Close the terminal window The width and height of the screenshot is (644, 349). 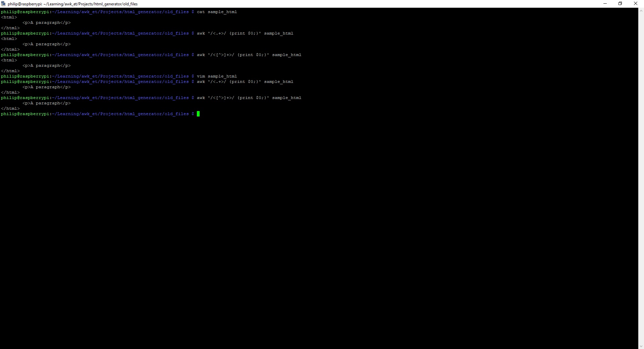tap(636, 4)
